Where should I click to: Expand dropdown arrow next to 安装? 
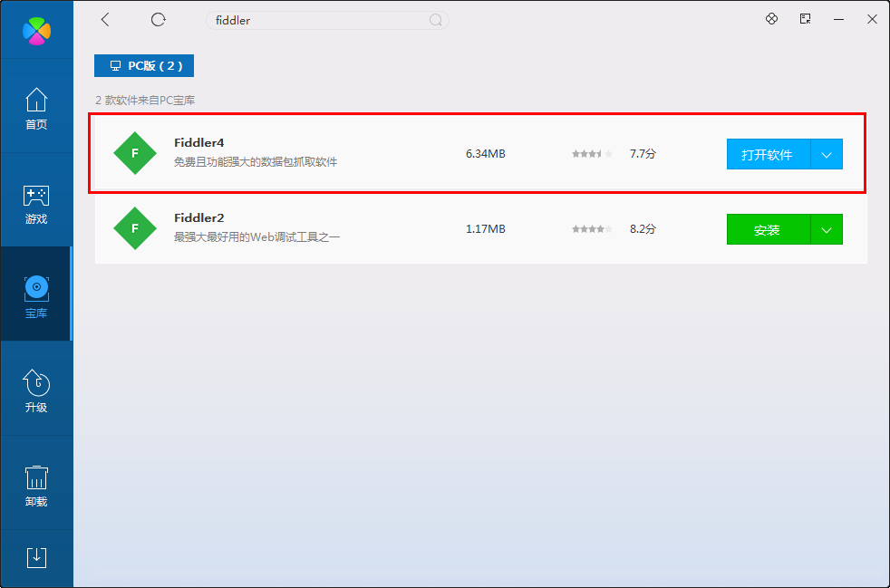827,229
